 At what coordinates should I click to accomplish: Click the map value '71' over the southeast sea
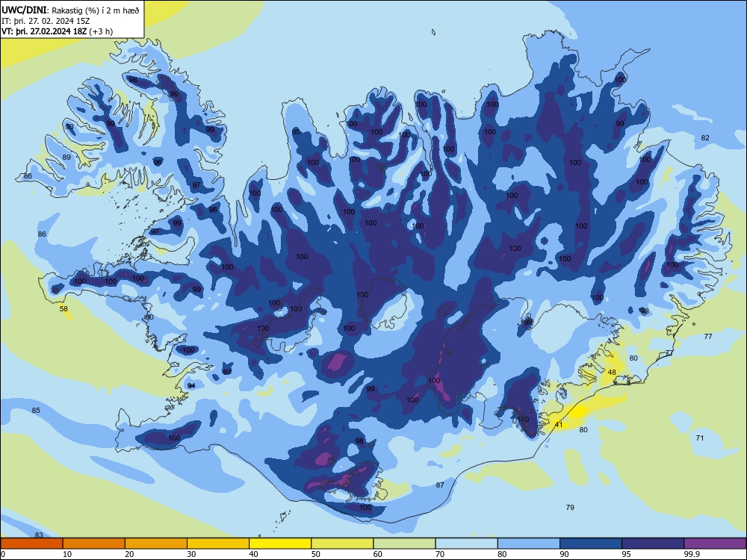click(700, 438)
